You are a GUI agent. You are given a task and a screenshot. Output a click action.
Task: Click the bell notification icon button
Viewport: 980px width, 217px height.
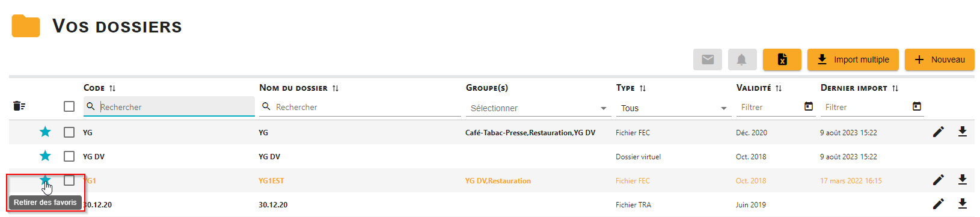742,60
